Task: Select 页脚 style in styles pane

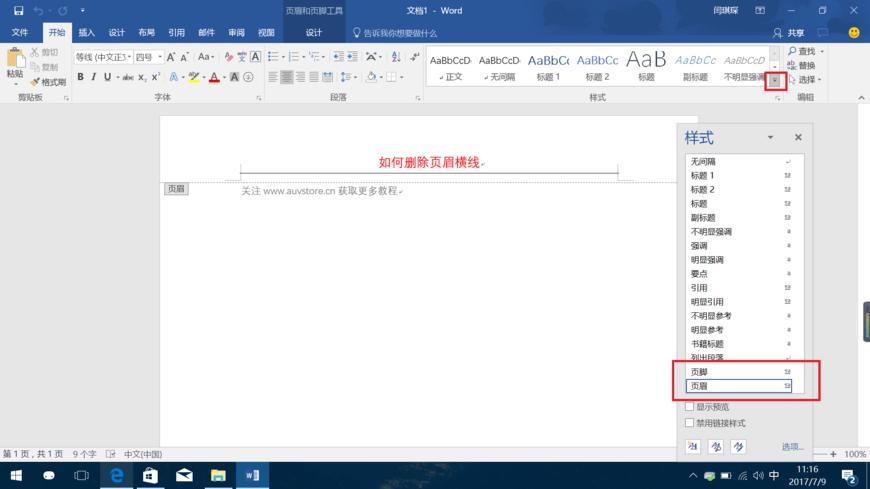Action: coord(739,372)
